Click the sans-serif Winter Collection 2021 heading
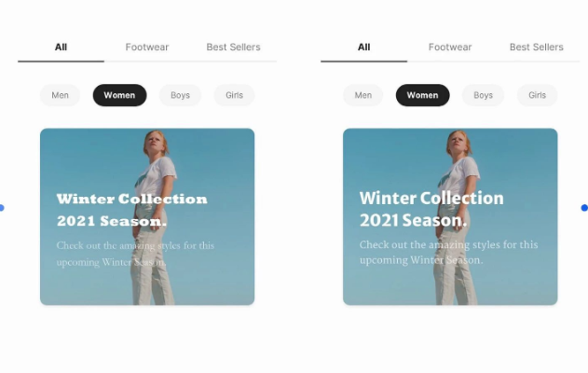Image resolution: width=588 pixels, height=373 pixels. (431, 209)
